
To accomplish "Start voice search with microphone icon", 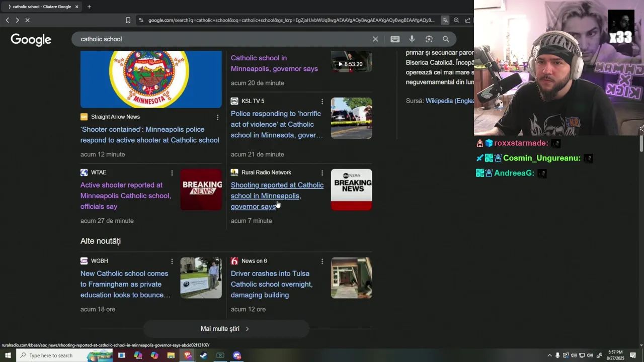I will (x=412, y=39).
